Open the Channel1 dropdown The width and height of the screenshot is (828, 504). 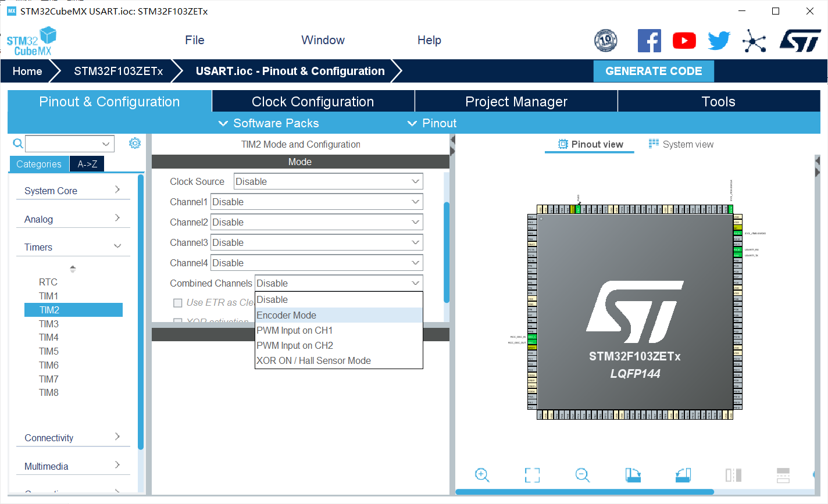coord(317,202)
